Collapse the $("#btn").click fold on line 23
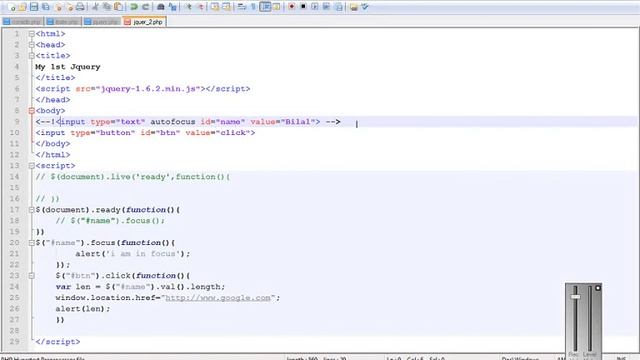This screenshot has width=640, height=360. tap(31, 276)
